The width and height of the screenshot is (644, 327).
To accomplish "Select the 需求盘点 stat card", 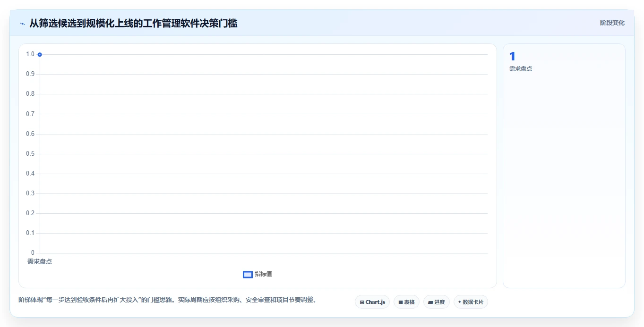I will click(564, 166).
